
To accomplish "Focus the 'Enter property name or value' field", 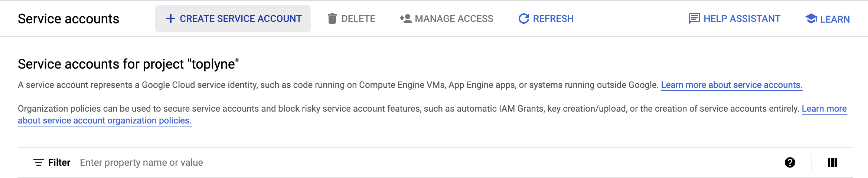I will pos(427,162).
